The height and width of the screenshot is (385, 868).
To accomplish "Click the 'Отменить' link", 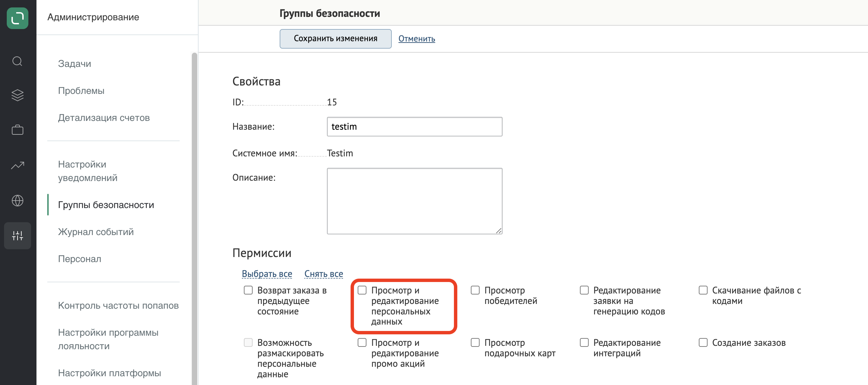I will click(x=416, y=38).
